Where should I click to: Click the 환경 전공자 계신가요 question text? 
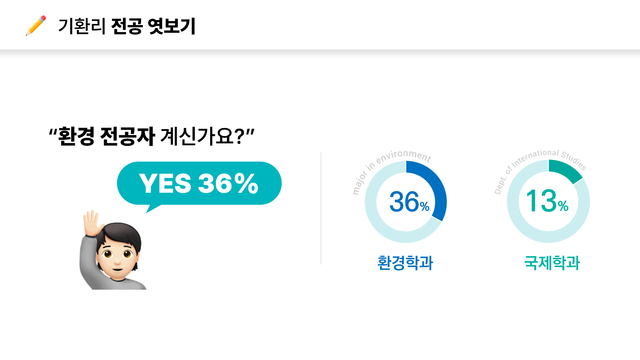coord(151,136)
